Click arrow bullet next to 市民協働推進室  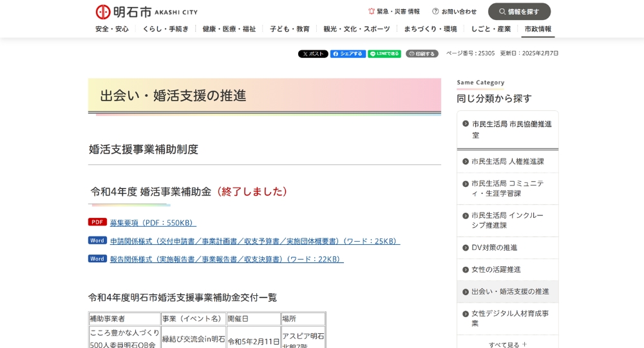[466, 124]
